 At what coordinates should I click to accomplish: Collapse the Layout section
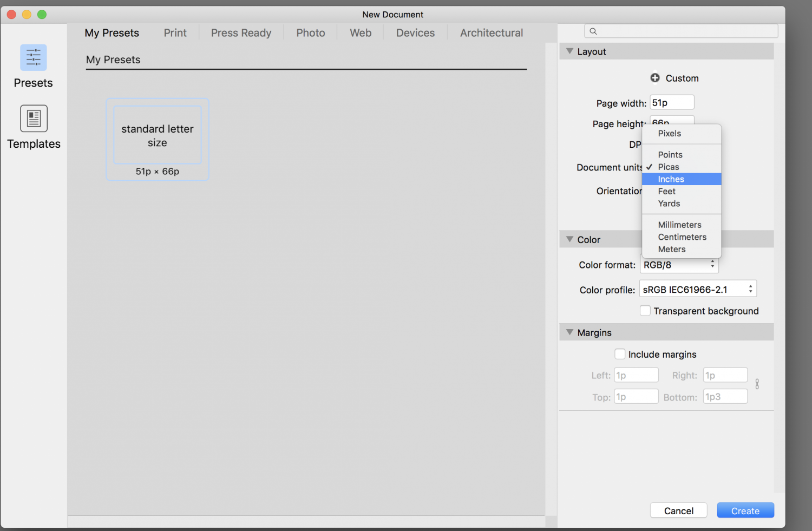[x=569, y=51]
